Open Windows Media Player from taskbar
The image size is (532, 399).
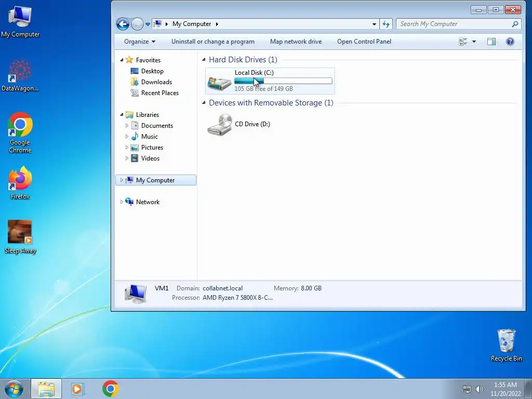click(78, 389)
